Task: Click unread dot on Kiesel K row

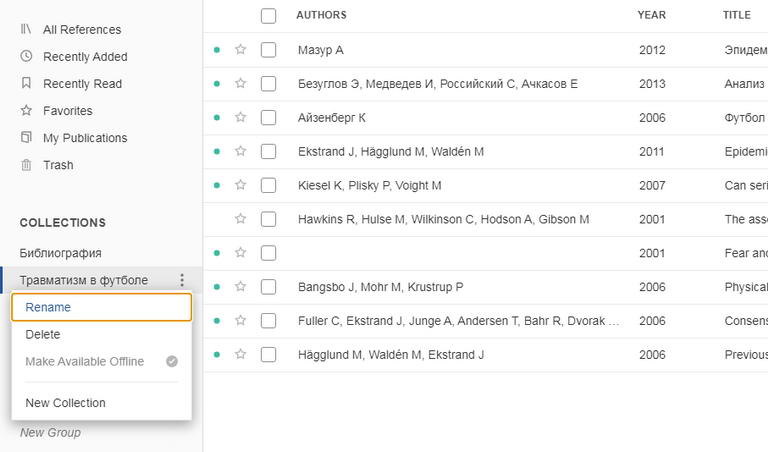Action: (x=216, y=185)
